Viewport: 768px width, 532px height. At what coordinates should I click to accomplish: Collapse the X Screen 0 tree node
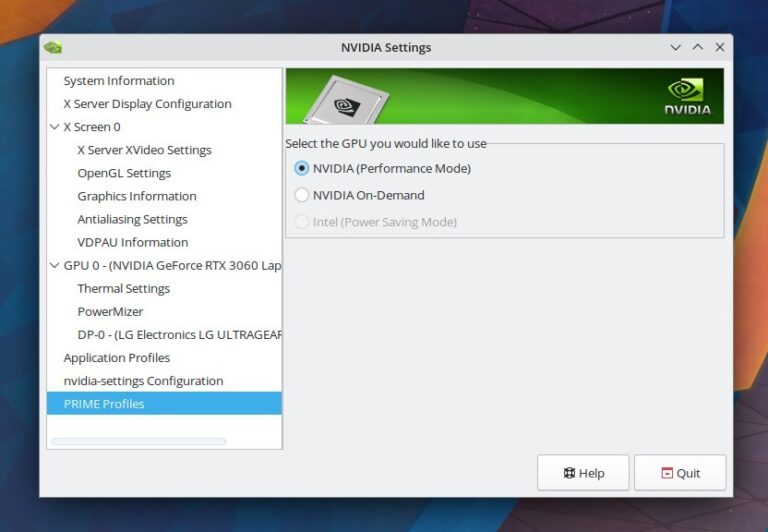coord(54,127)
